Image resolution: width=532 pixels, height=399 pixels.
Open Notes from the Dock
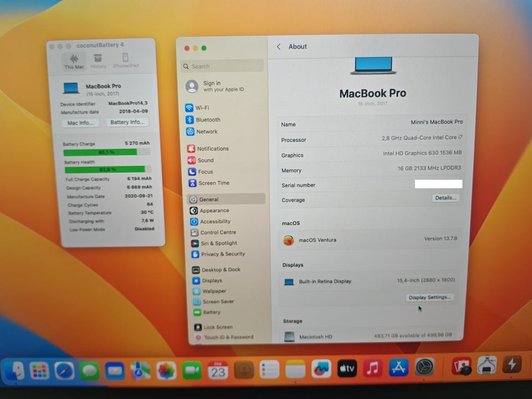295,369
